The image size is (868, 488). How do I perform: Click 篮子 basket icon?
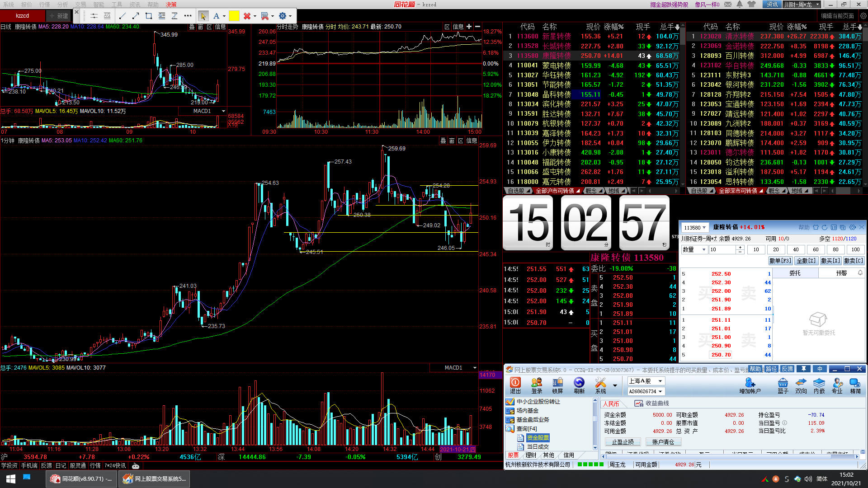pos(783,385)
